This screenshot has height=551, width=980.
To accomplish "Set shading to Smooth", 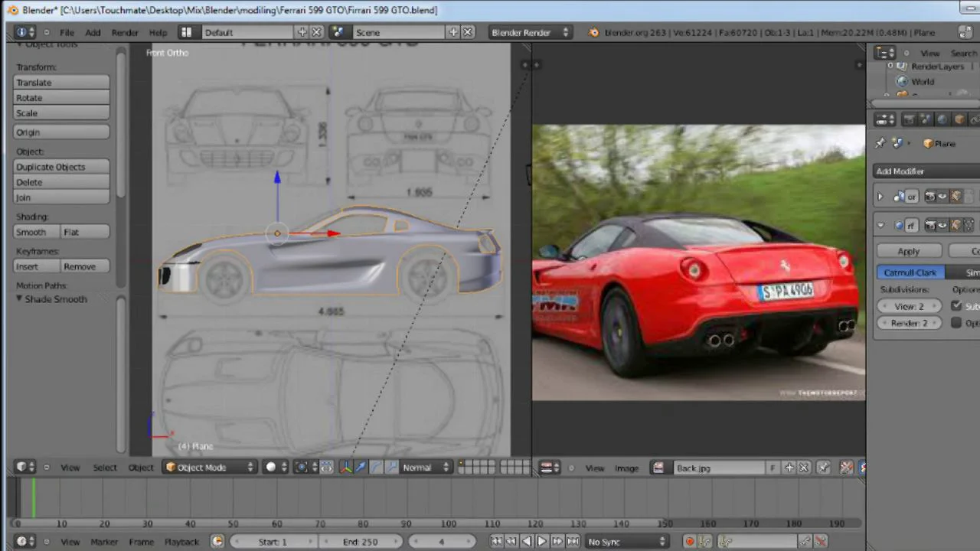I will (x=36, y=231).
